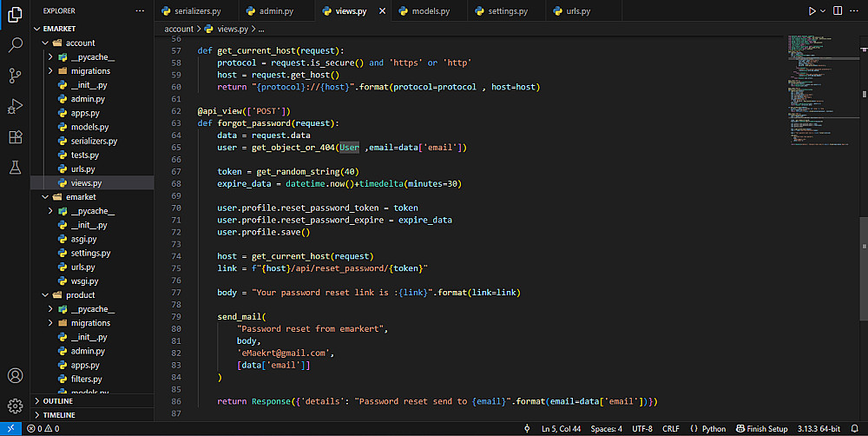The width and height of the screenshot is (868, 436).
Task: Show errors and warnings problems panel
Action: point(43,429)
